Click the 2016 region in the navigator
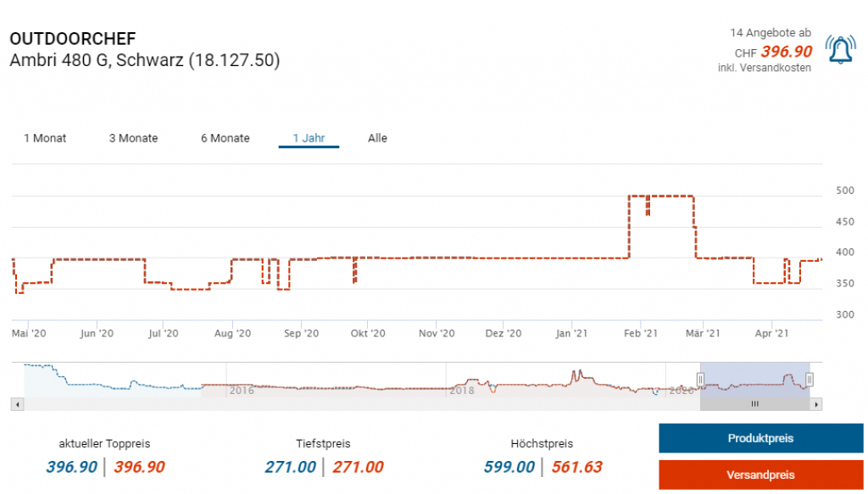 click(242, 390)
